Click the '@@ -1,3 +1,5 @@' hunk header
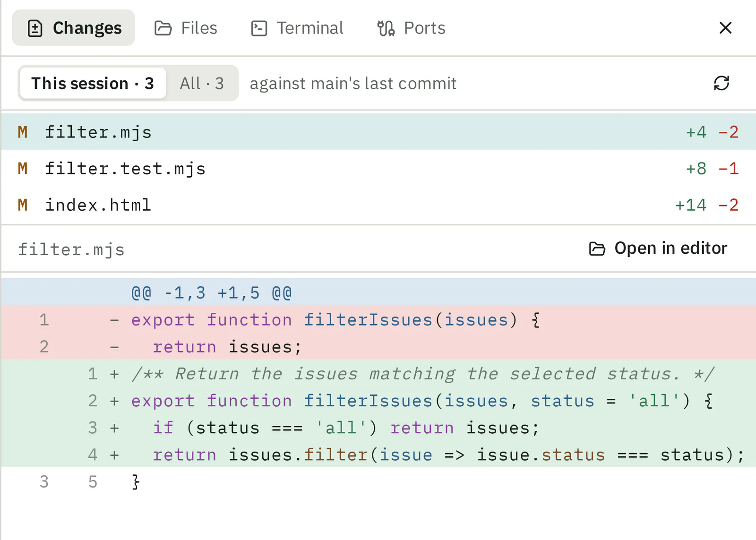 (378, 292)
